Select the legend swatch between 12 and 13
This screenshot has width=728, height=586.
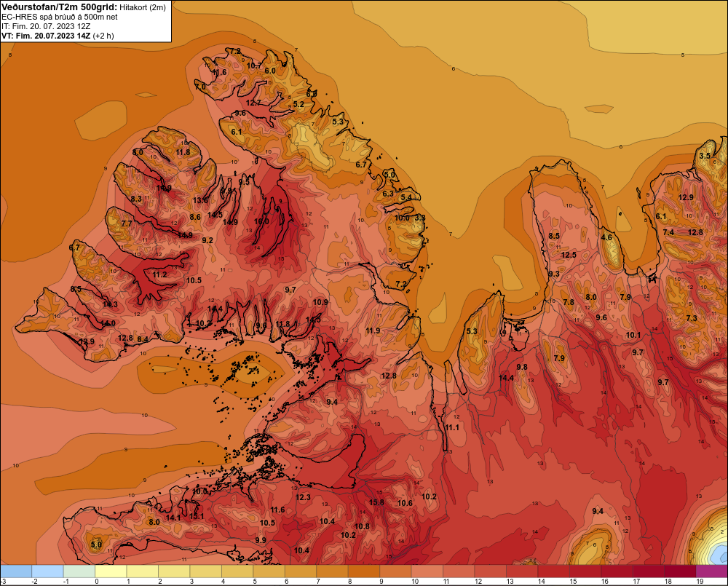pyautogui.click(x=490, y=571)
